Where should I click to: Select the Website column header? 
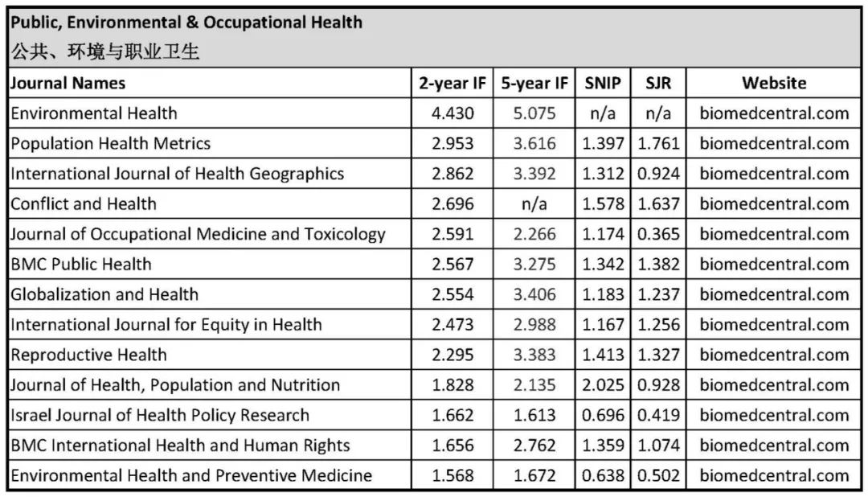tap(773, 83)
